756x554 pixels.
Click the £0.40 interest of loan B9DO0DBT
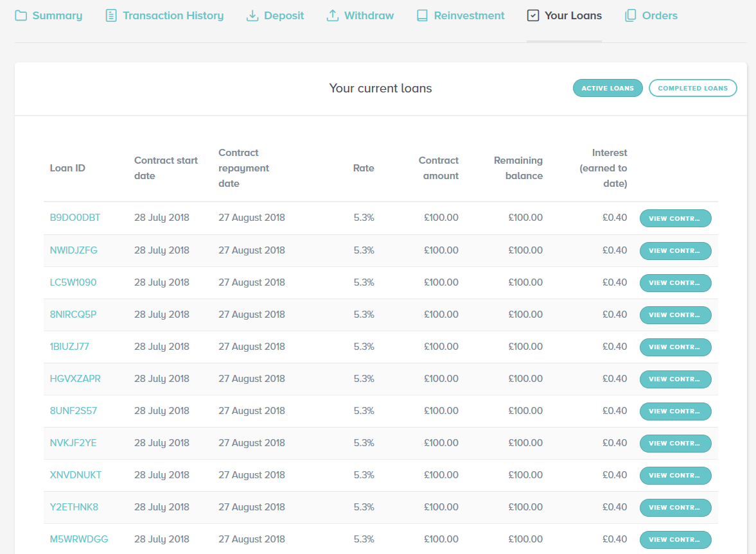(x=615, y=218)
